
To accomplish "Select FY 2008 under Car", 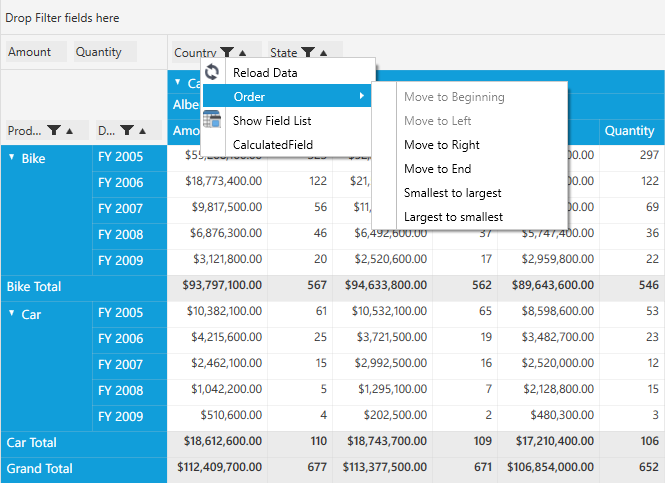I will (129, 391).
